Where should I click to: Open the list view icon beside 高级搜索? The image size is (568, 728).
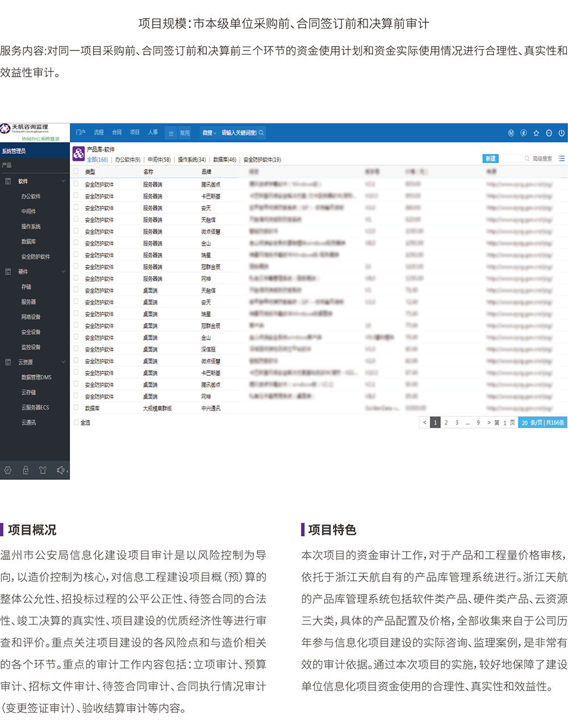tap(561, 158)
